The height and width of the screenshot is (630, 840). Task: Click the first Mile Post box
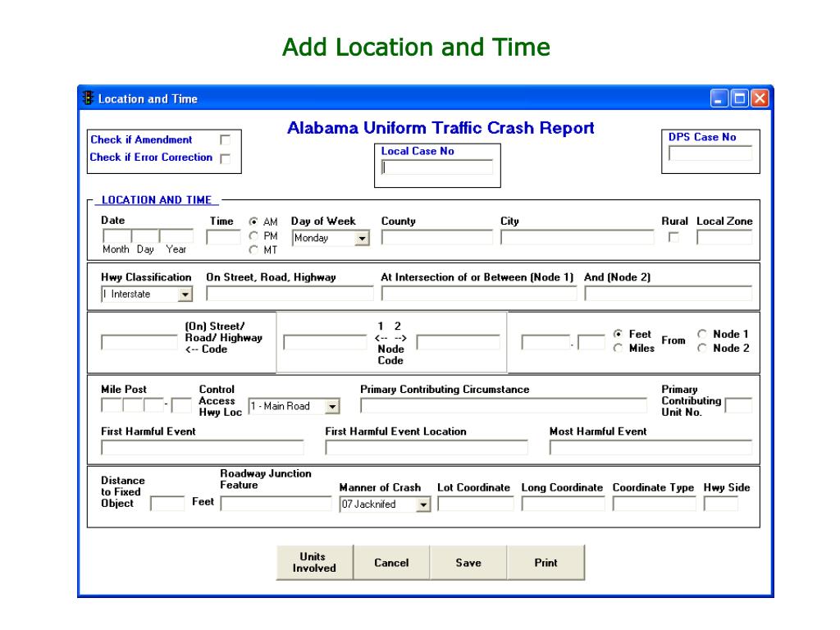click(x=112, y=405)
